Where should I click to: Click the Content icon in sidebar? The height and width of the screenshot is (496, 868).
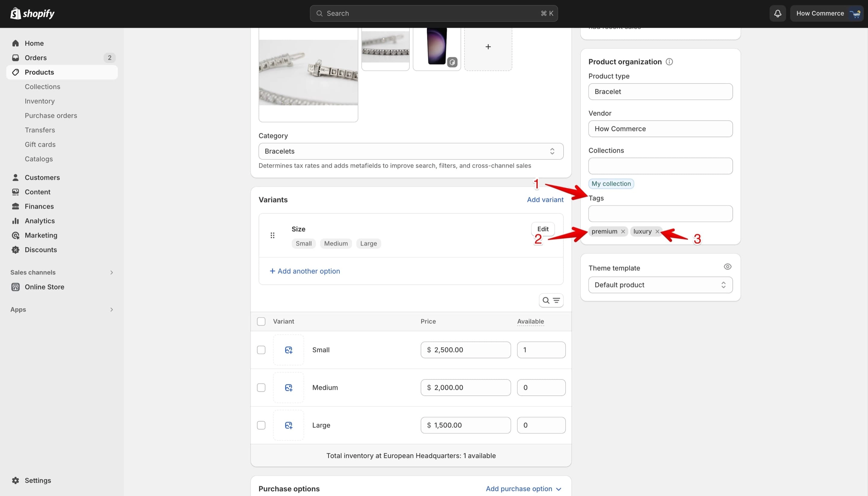(15, 192)
